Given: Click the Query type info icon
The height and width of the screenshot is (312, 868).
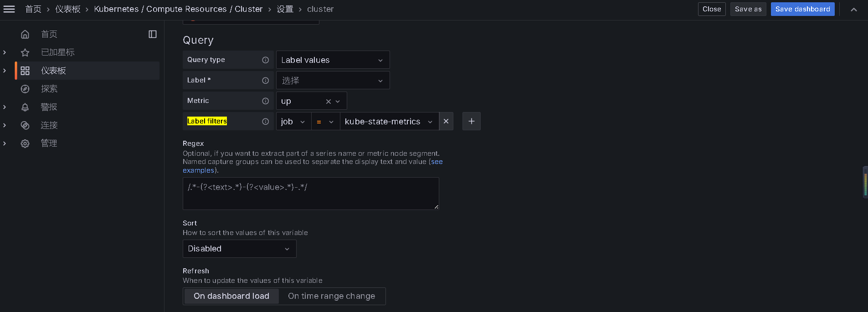Looking at the screenshot, I should (265, 60).
